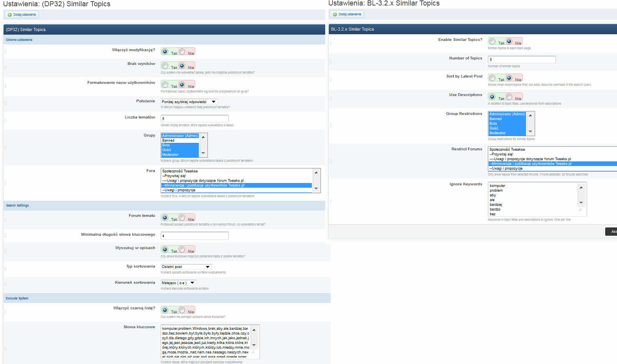Enable Similar Topics by selecting Tak
The image size is (617, 364).
tap(493, 41)
